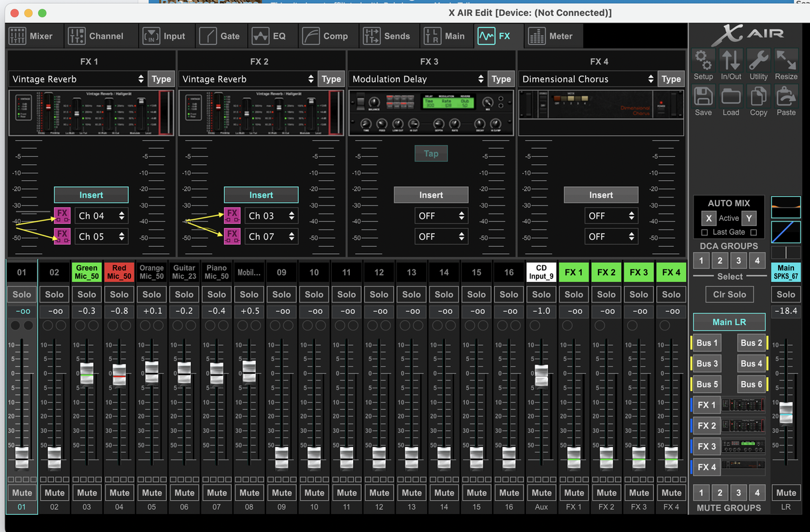
Task: Click the Clr Solo button
Action: [730, 295]
